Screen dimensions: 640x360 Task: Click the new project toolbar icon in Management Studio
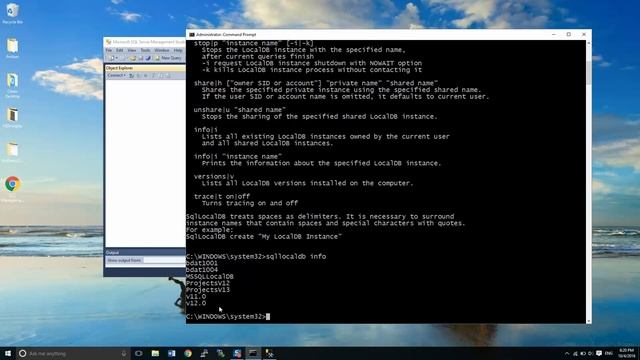click(x=111, y=58)
